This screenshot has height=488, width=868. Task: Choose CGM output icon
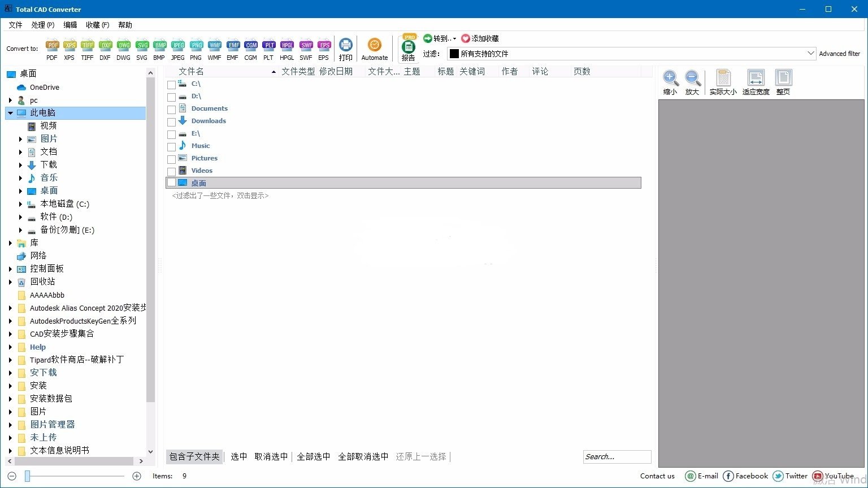pos(251,49)
